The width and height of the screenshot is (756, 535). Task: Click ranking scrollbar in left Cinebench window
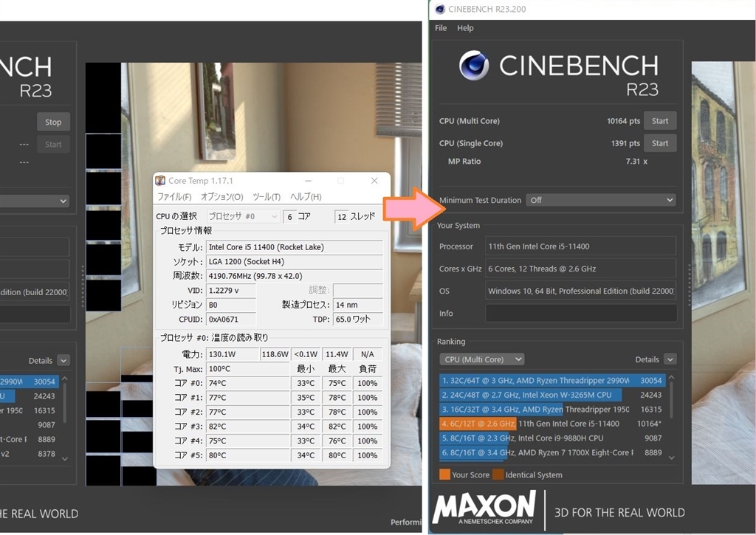[x=65, y=405]
